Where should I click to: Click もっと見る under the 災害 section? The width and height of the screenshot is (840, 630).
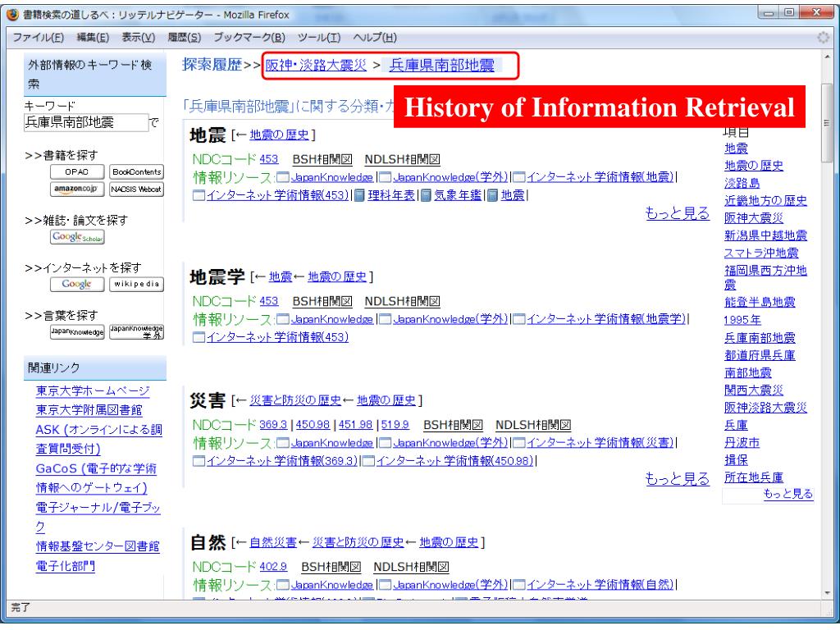tap(678, 478)
